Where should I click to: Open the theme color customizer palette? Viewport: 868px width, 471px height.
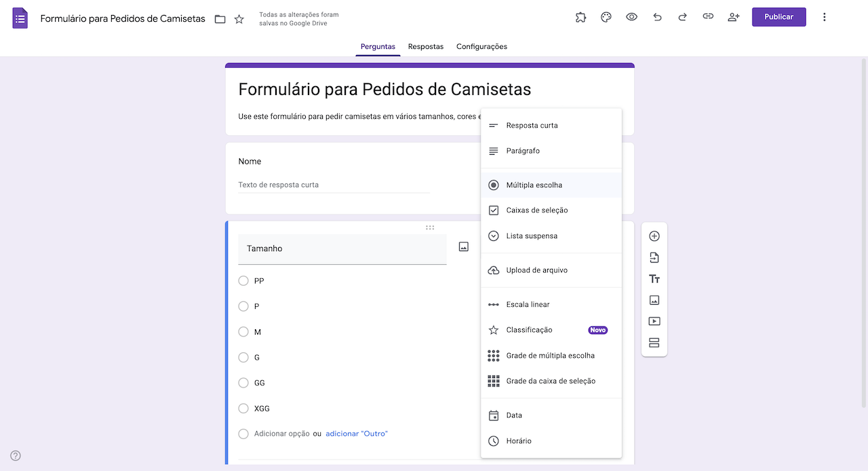pyautogui.click(x=606, y=16)
